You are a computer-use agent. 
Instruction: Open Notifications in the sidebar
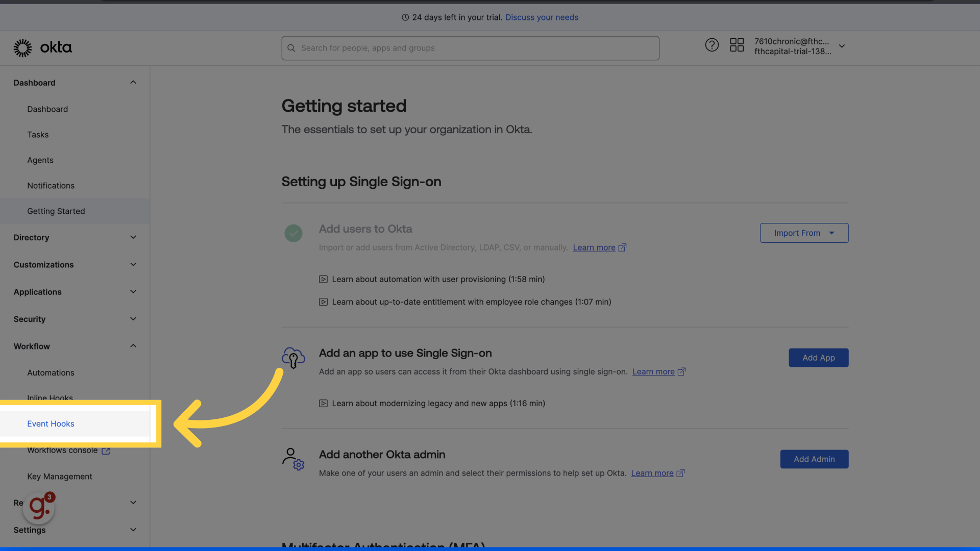pos(51,186)
